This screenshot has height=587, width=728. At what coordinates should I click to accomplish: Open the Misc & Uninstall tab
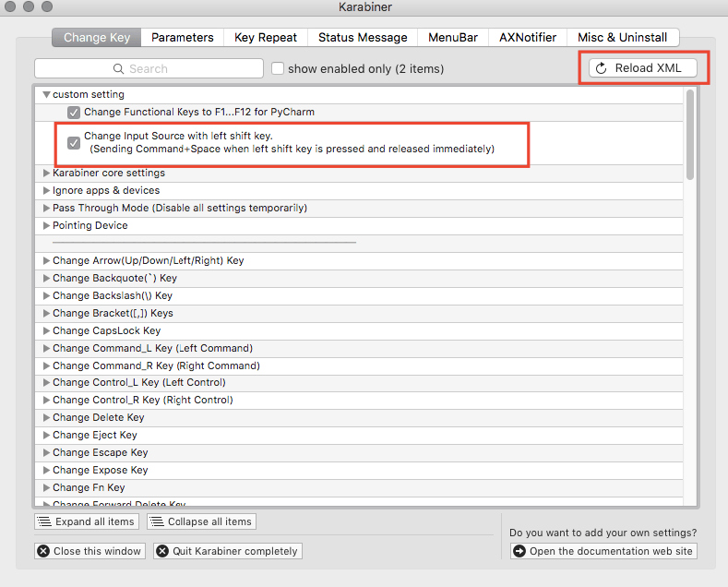pyautogui.click(x=624, y=38)
